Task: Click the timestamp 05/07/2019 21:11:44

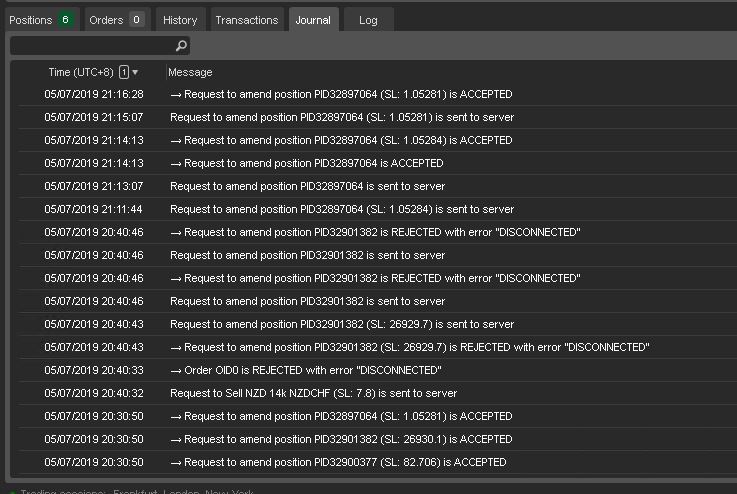Action: [x=94, y=210]
